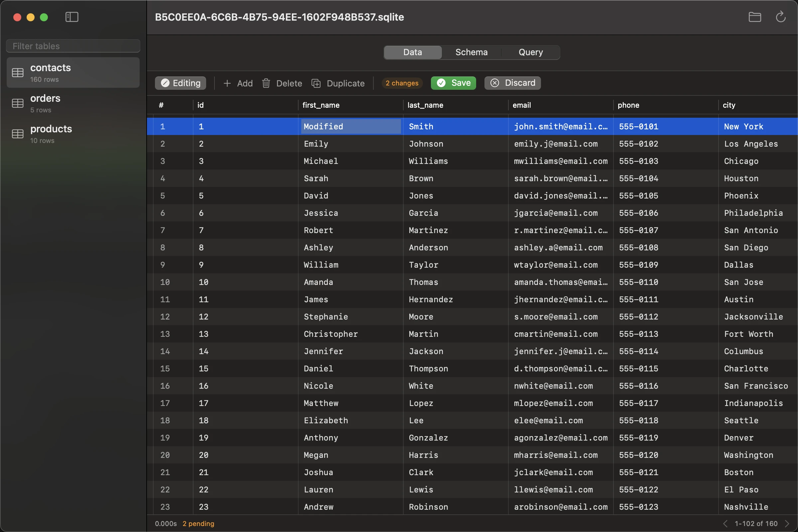Screen dimensions: 798x532
Task: Refresh the database with the reload icon
Action: tap(781, 17)
